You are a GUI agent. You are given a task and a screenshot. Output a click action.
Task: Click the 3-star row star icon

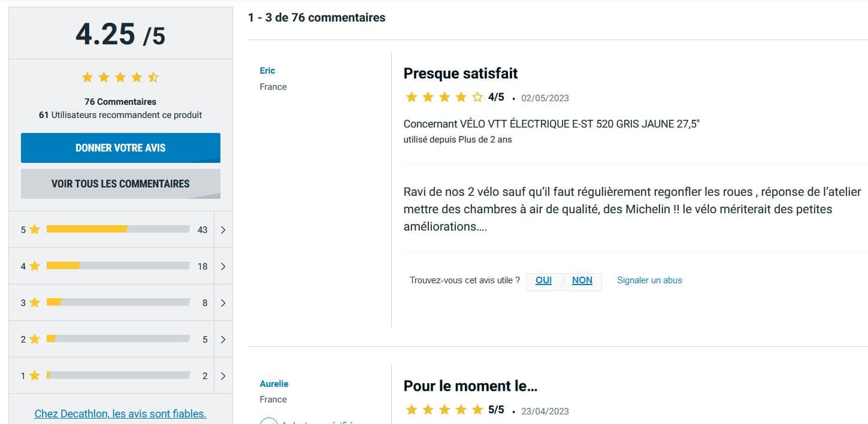tap(34, 302)
